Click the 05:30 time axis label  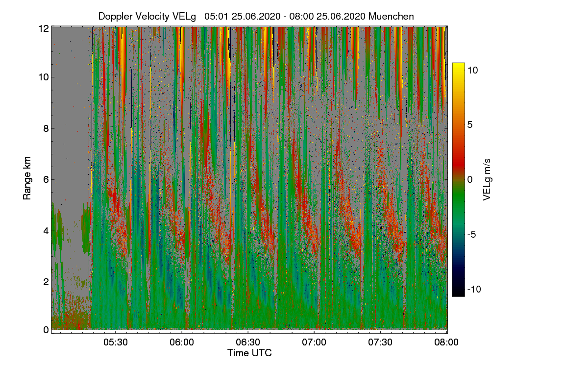click(116, 343)
